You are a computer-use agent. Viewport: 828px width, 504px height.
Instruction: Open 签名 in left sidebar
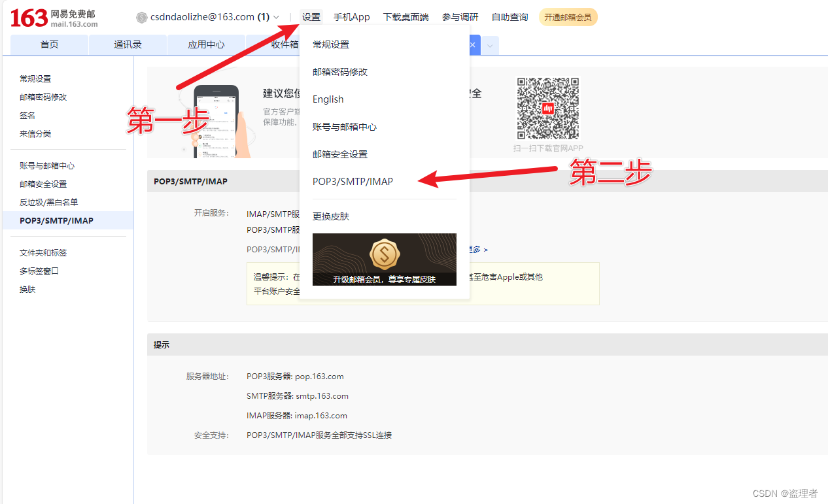click(x=27, y=115)
